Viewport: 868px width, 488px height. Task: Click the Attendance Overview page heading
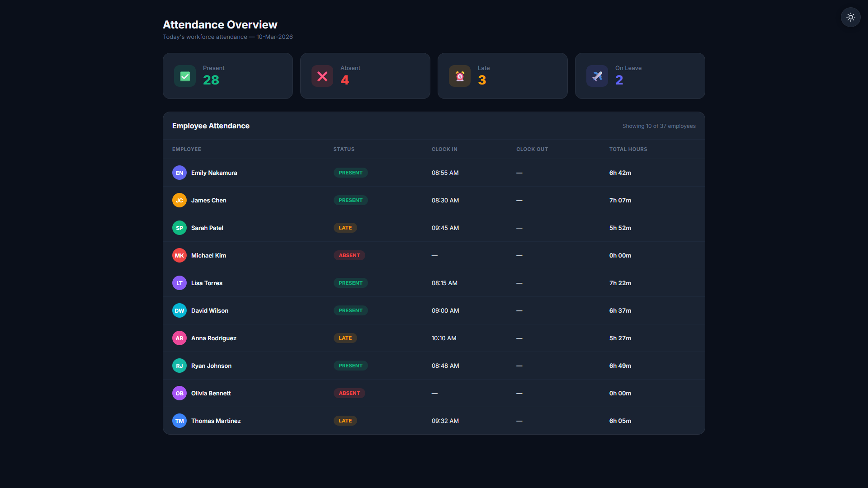220,24
